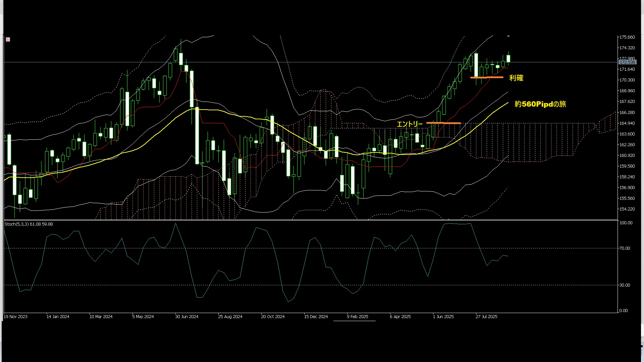This screenshot has width=644, height=362.
Task: Click the highlighted 172.536 current price tag
Action: pos(627,62)
